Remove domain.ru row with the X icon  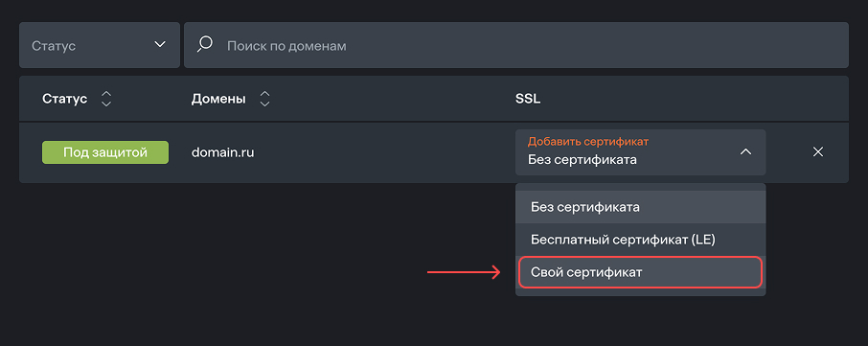[x=817, y=151]
